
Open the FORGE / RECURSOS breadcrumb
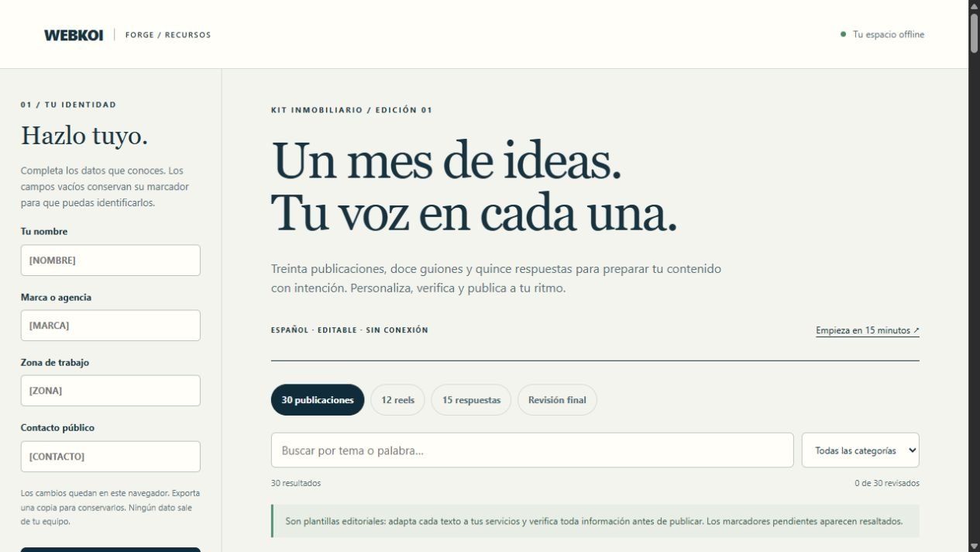168,35
